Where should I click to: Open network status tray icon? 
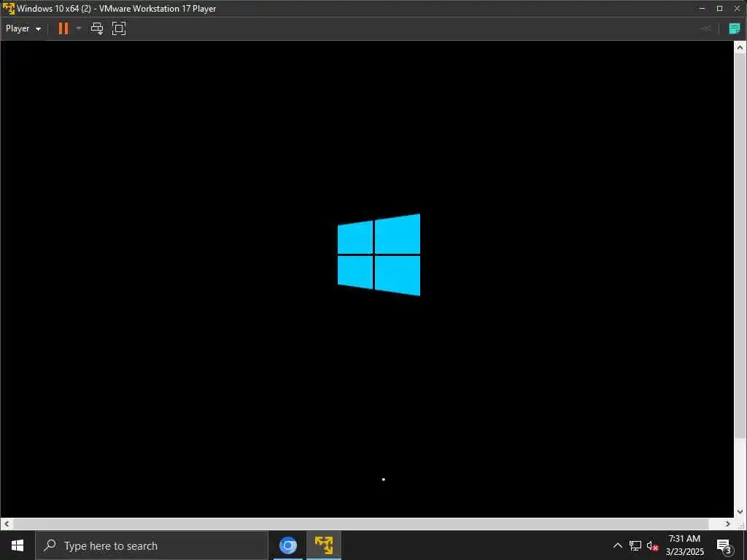[x=635, y=545]
